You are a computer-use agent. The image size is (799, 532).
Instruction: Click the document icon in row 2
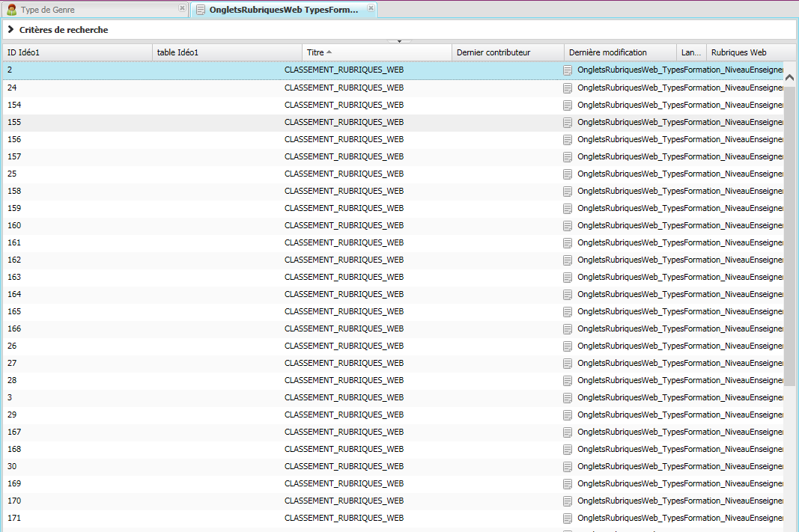coord(568,70)
